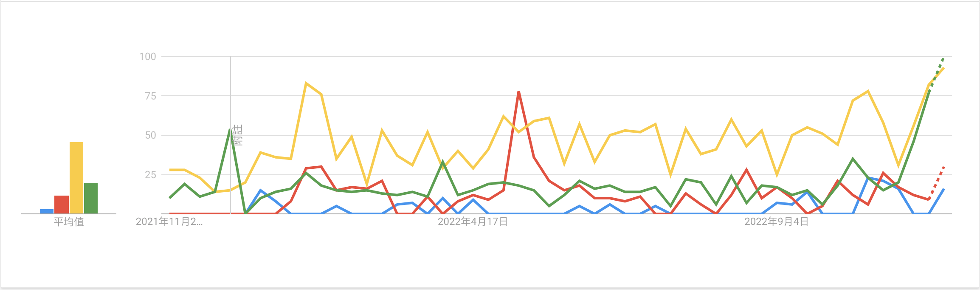Select the tall yellow average bar
The image size is (980, 290).
76,178
